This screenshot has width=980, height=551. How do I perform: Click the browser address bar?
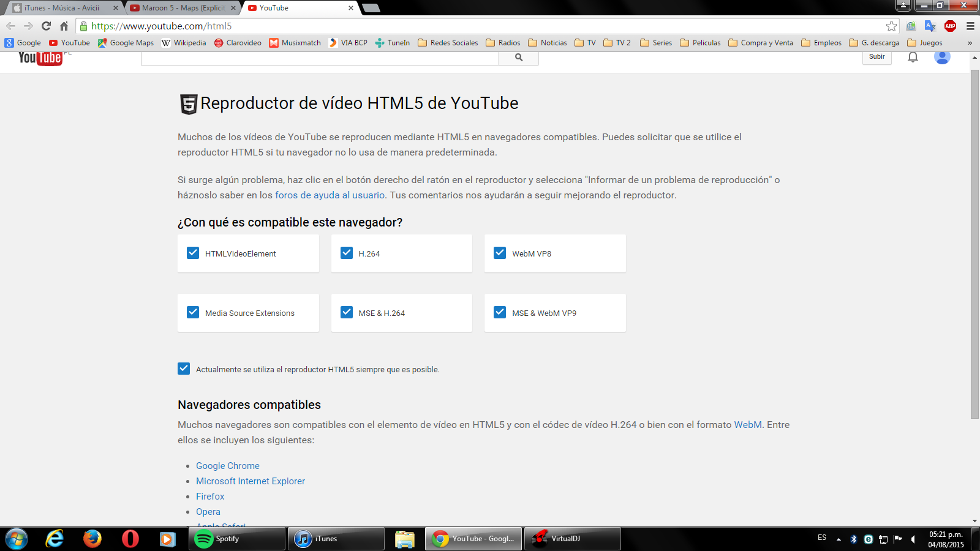[487, 26]
